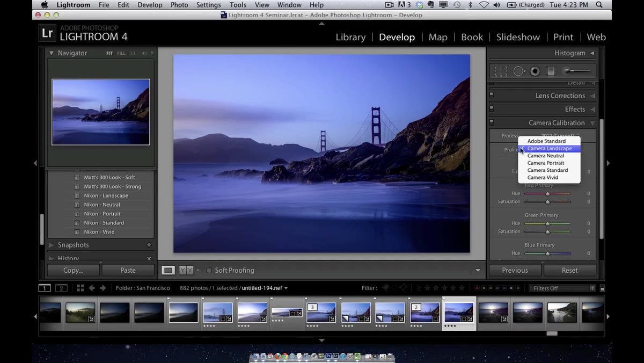Toggle Effects panel on/off switch
The image size is (644, 363).
(x=491, y=109)
